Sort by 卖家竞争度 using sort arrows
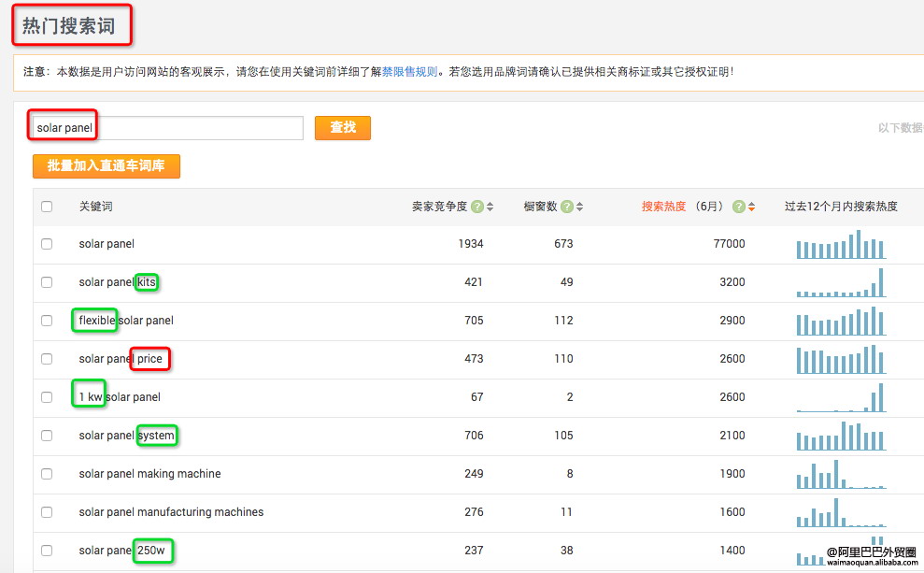The height and width of the screenshot is (573, 924). click(490, 207)
